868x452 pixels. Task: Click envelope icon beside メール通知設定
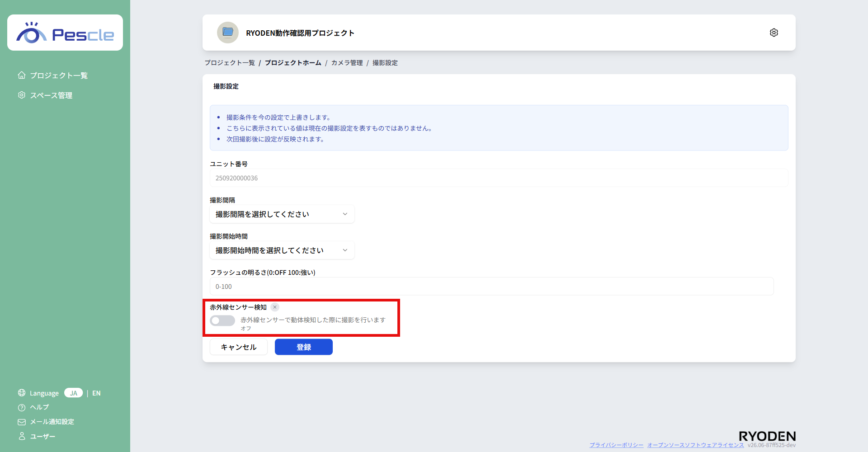click(x=22, y=422)
